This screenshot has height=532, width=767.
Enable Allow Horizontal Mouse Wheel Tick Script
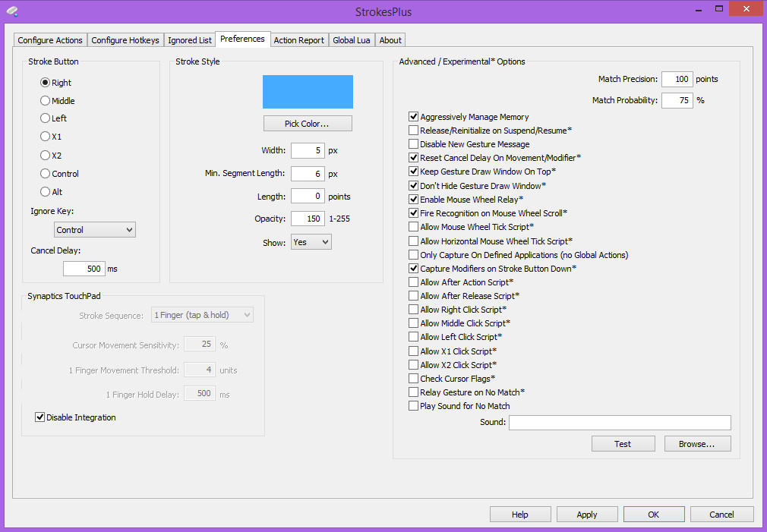pyautogui.click(x=413, y=241)
